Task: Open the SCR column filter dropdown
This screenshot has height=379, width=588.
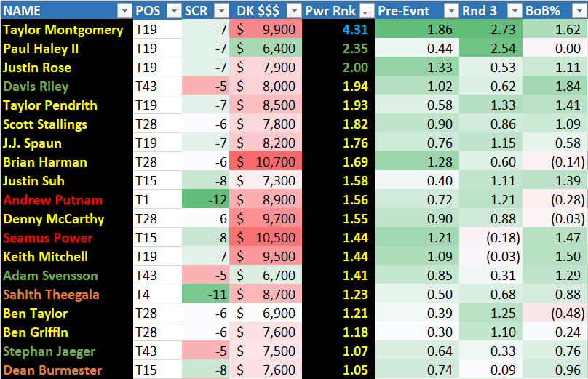Action: tap(221, 11)
